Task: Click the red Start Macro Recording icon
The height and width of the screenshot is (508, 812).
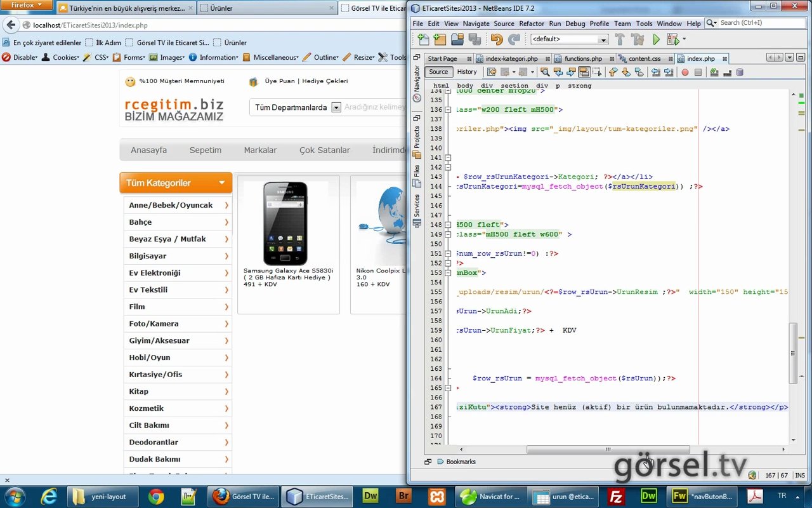Action: (x=685, y=72)
